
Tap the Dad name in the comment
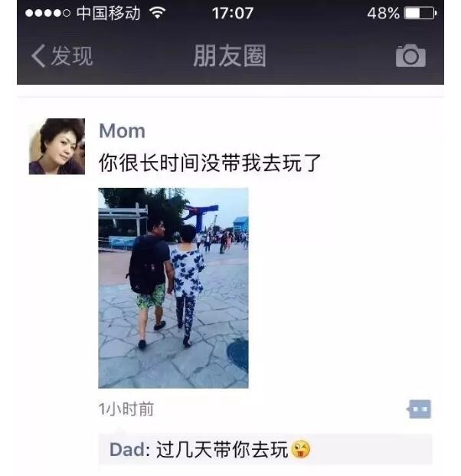click(x=127, y=450)
